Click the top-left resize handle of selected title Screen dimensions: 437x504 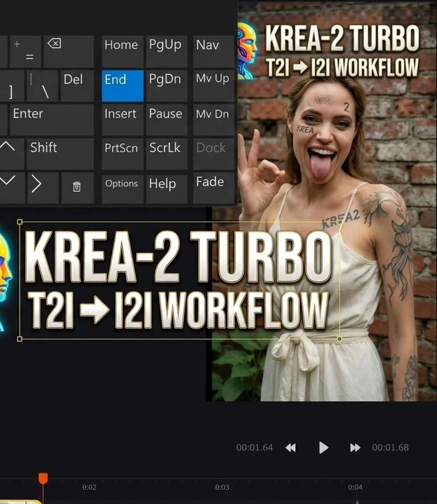(20, 222)
